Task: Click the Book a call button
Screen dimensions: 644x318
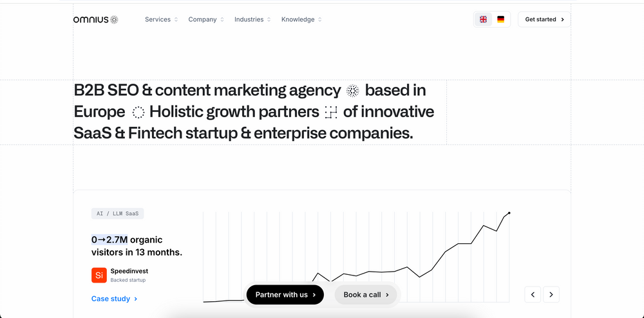Action: [x=366, y=295]
